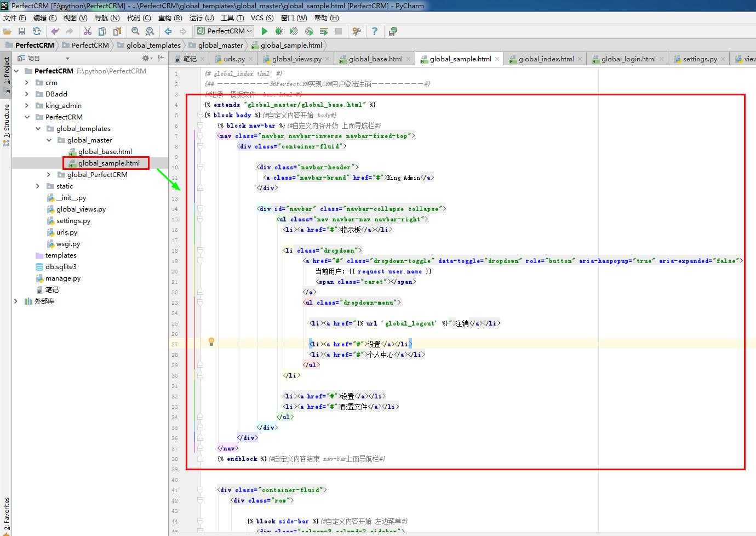
Task: Switch to the global_login.html editor tab
Action: click(x=628, y=59)
